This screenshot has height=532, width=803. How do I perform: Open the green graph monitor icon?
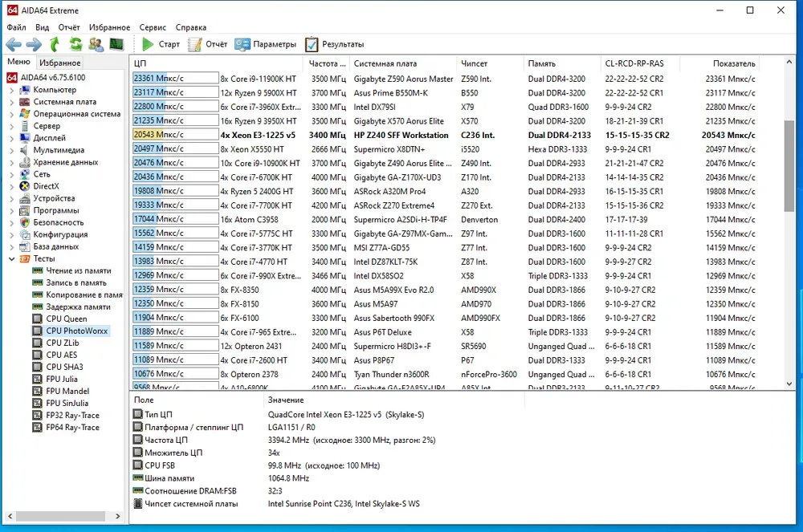pos(116,44)
